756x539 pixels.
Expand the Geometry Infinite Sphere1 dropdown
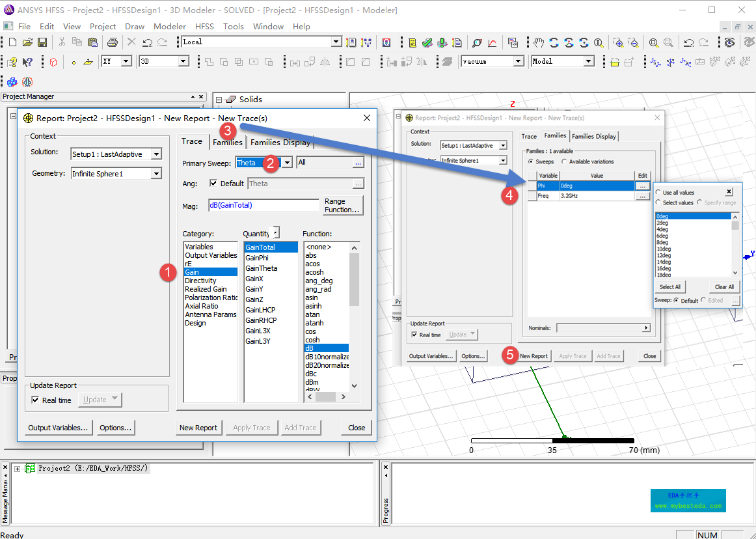pos(155,174)
